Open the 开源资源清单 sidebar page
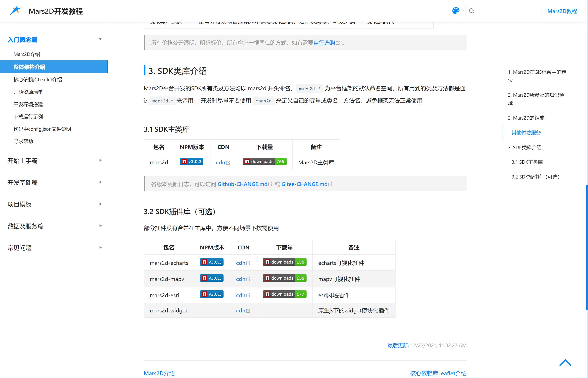588x378 pixels. 28,92
